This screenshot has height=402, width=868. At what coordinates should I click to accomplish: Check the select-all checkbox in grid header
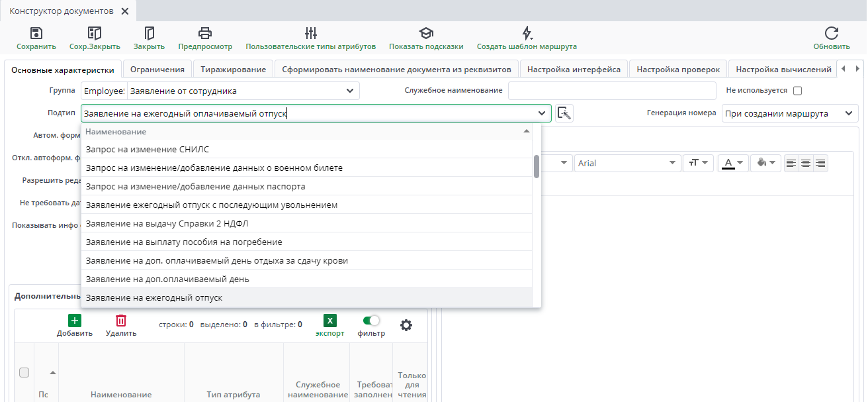click(x=24, y=372)
